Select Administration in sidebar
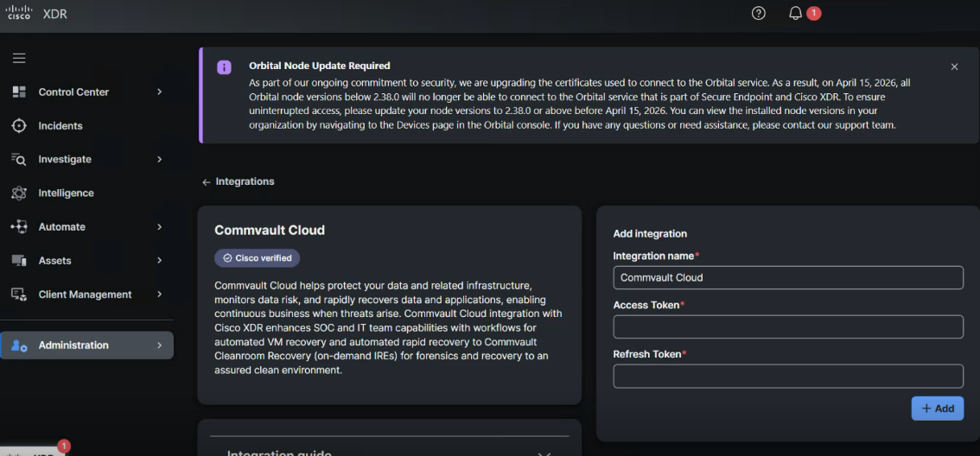The height and width of the screenshot is (456, 980). tap(87, 345)
